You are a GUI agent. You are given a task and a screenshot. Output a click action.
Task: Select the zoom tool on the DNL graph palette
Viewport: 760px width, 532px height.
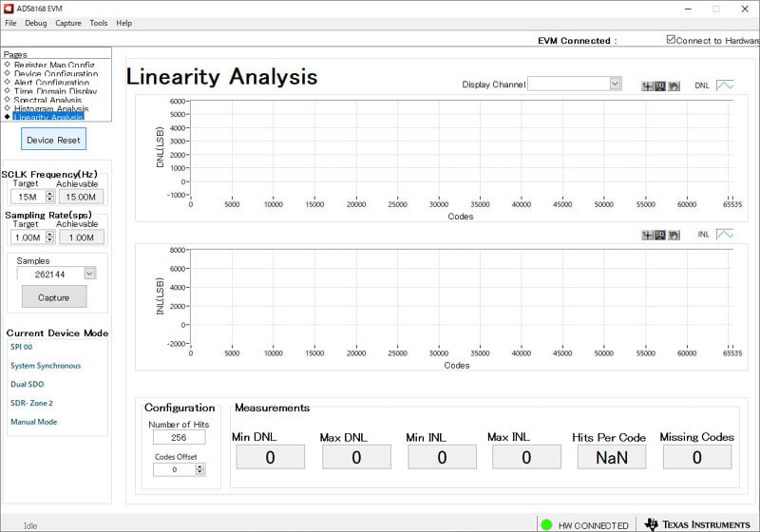click(660, 86)
